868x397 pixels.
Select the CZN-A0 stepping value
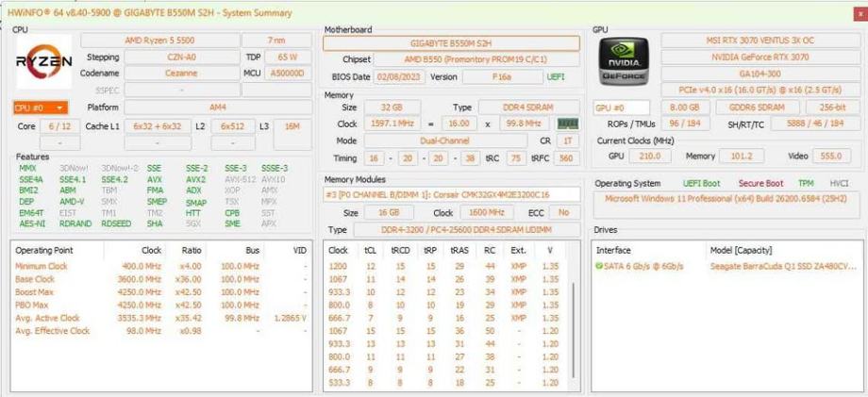click(x=181, y=57)
